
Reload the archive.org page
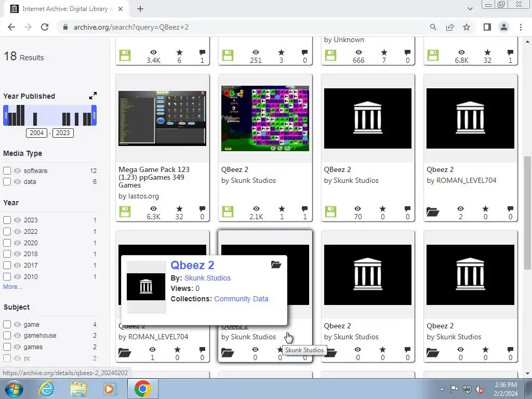click(x=45, y=27)
